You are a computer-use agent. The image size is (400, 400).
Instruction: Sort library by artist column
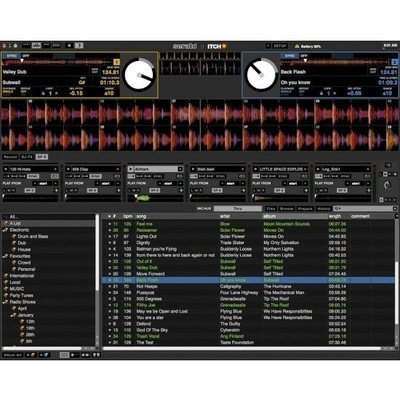pos(240,216)
